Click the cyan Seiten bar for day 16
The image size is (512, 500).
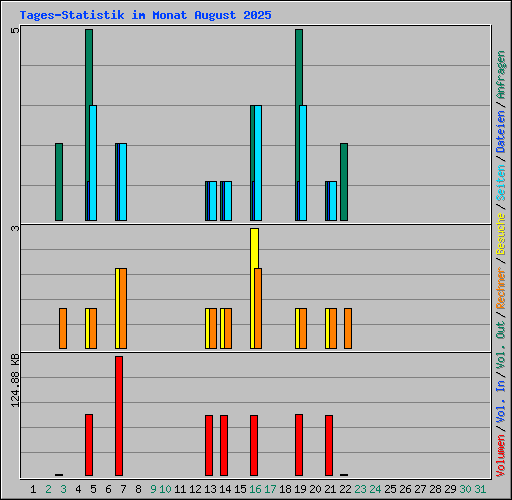[x=258, y=163]
